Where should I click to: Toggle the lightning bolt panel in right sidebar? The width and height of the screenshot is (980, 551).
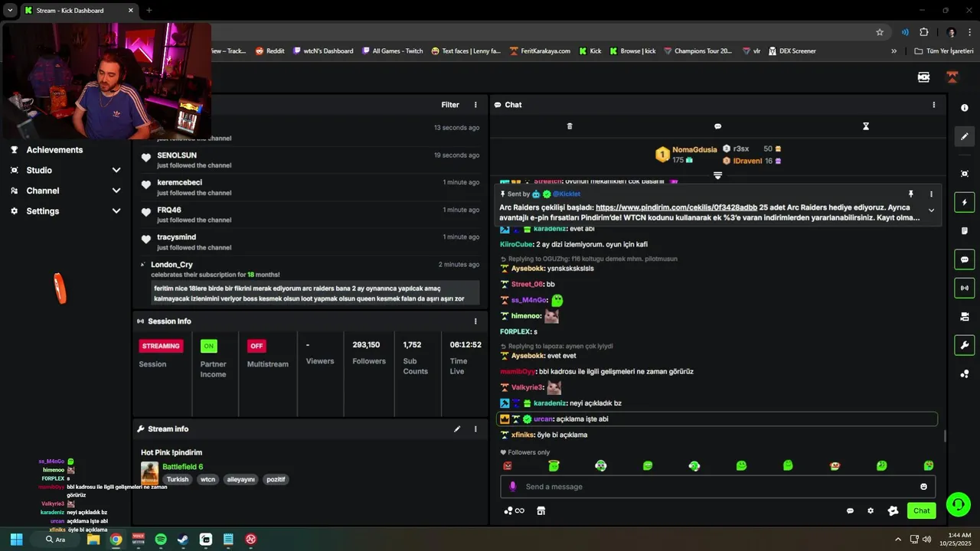pos(964,203)
